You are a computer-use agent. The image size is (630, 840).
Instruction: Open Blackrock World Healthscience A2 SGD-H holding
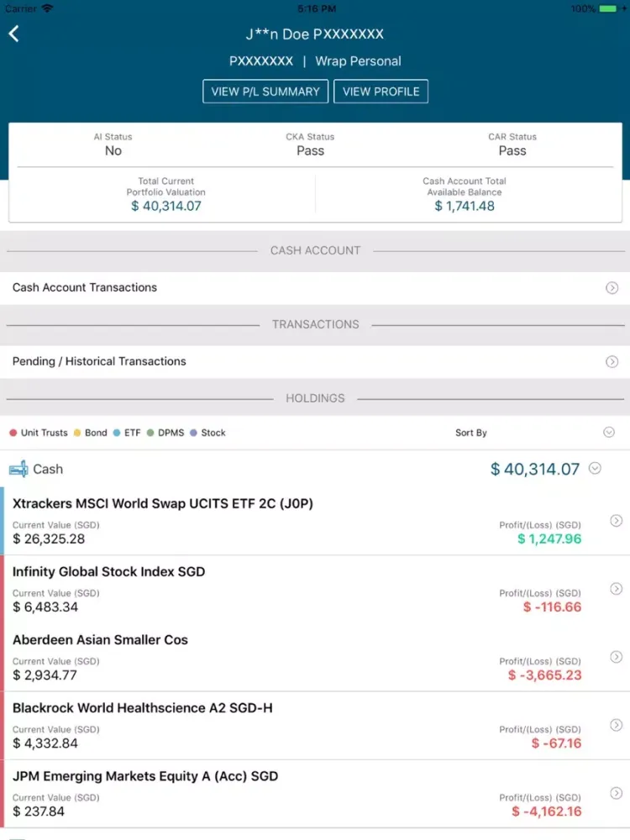(315, 726)
